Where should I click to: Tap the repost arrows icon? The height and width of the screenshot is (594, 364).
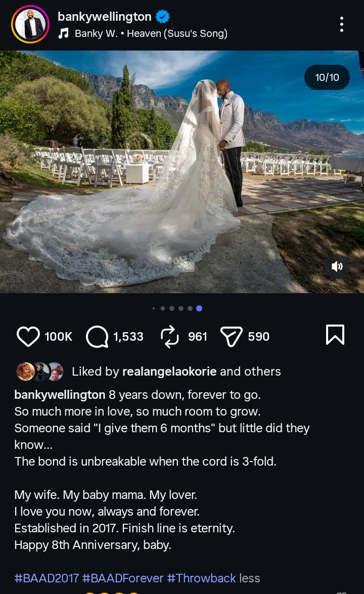point(169,336)
